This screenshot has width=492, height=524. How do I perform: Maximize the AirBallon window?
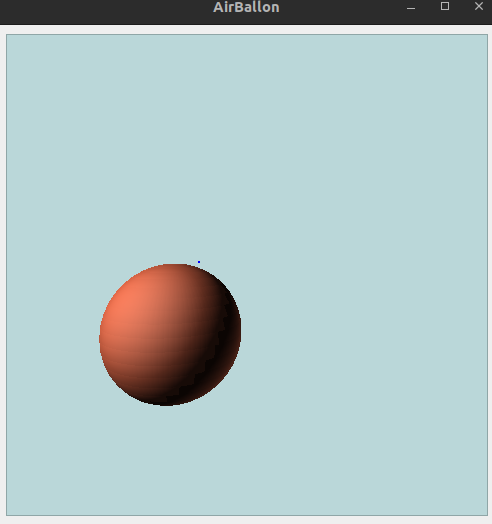(x=445, y=6)
